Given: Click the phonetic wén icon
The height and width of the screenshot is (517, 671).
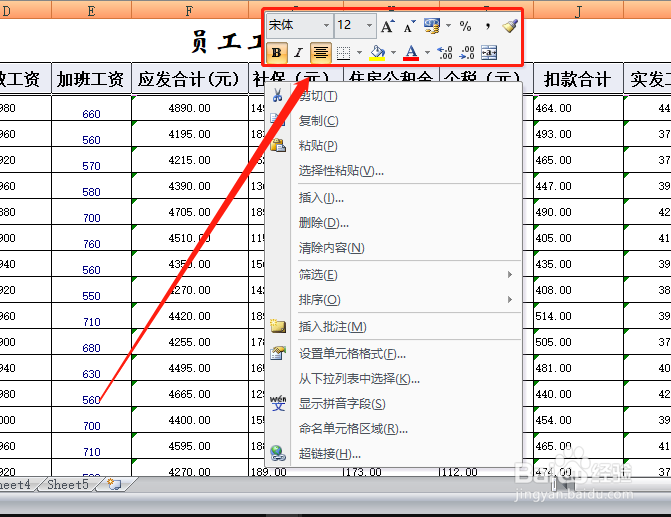Looking at the screenshot, I should [278, 403].
